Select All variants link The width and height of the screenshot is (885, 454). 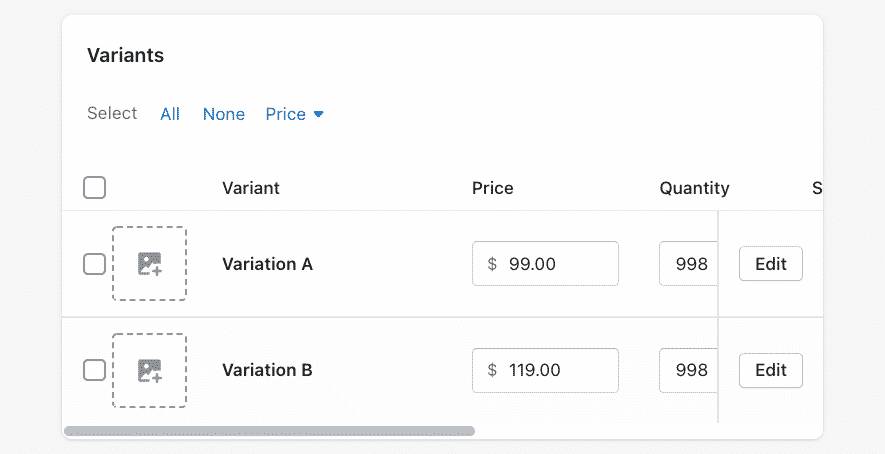point(170,114)
